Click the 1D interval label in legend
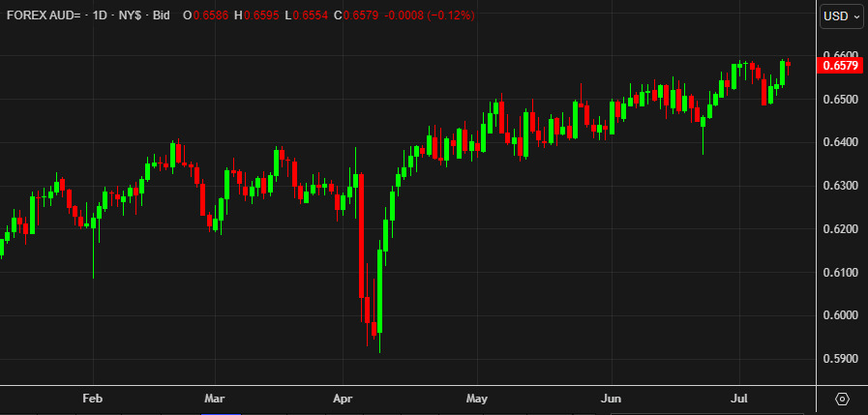Viewport: 868px width, 415px height. point(100,15)
